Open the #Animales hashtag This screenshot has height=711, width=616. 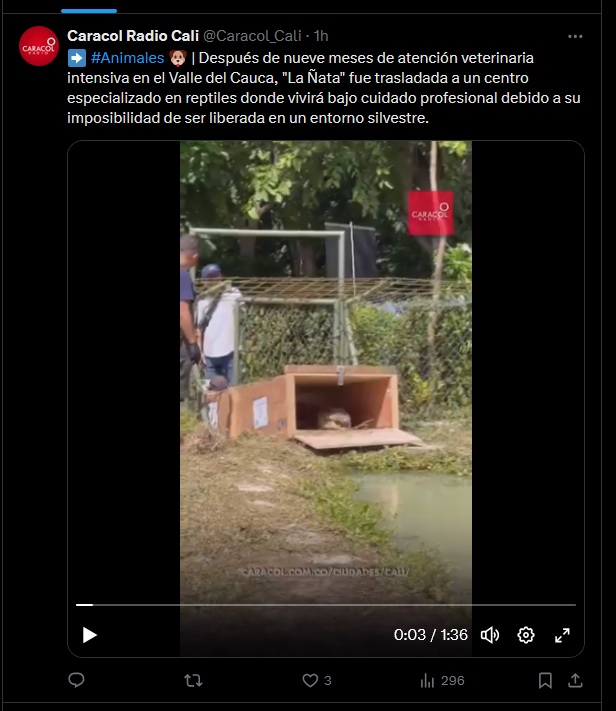pos(127,58)
